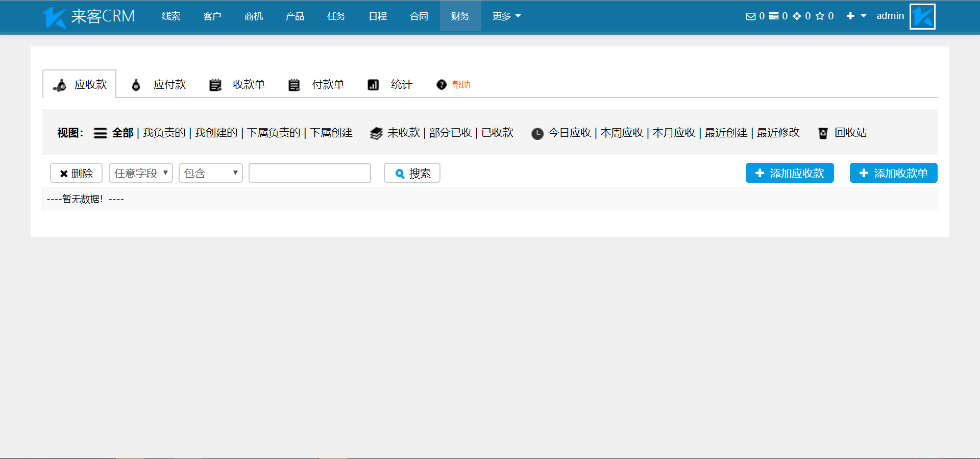Click the 收款单 notepad icon

[x=215, y=85]
